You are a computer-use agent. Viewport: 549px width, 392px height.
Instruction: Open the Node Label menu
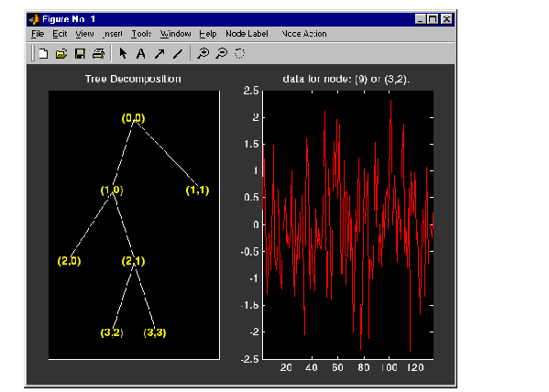coord(247,34)
